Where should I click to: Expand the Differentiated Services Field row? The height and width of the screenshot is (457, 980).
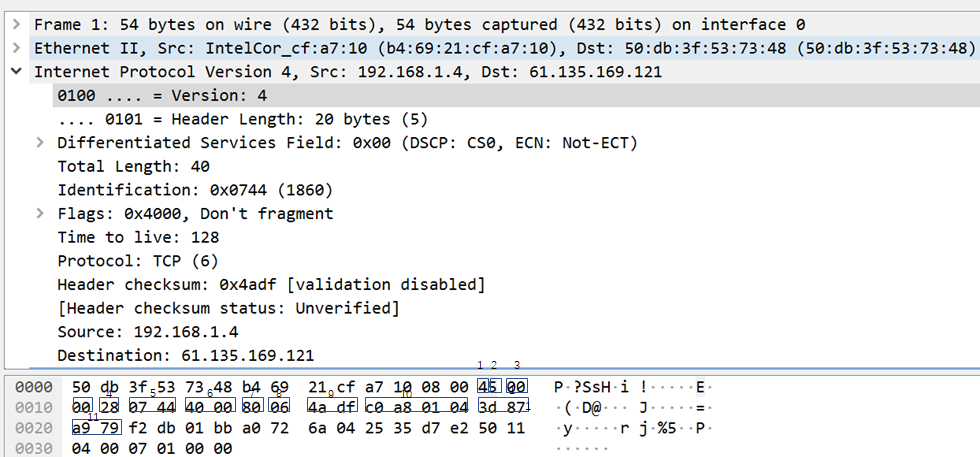tap(40, 143)
